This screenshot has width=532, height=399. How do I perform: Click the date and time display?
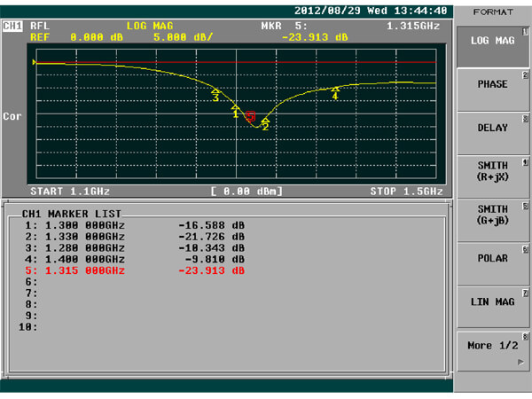point(371,11)
